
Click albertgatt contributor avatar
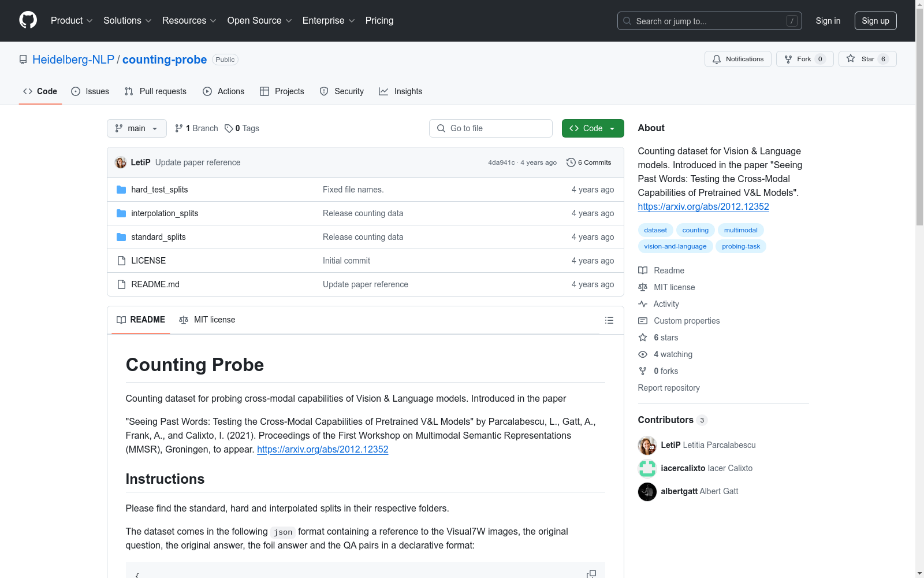[x=647, y=492]
